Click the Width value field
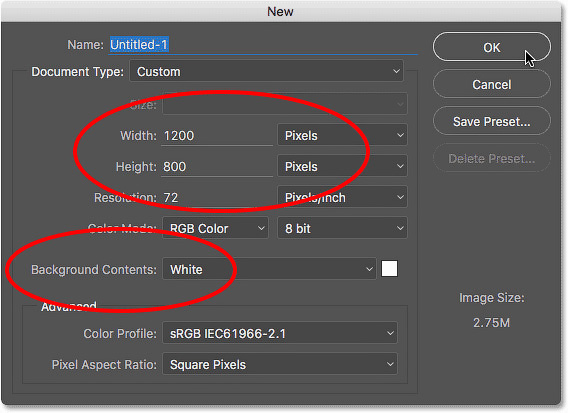568x413 pixels. click(x=217, y=135)
